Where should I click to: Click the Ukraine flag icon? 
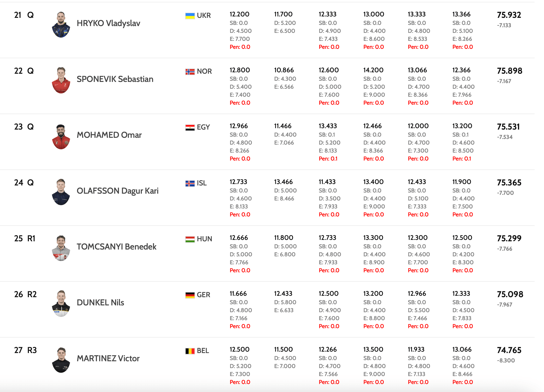click(x=190, y=16)
